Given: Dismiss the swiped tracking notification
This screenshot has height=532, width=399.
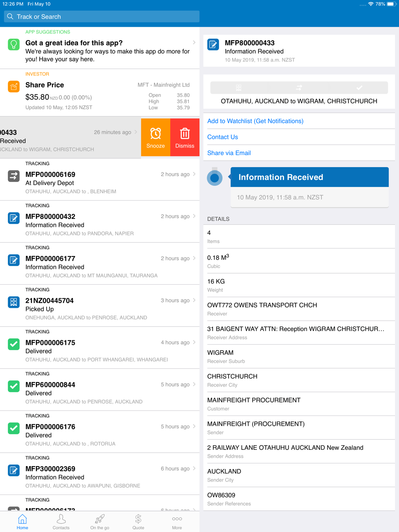Looking at the screenshot, I should (185, 137).
